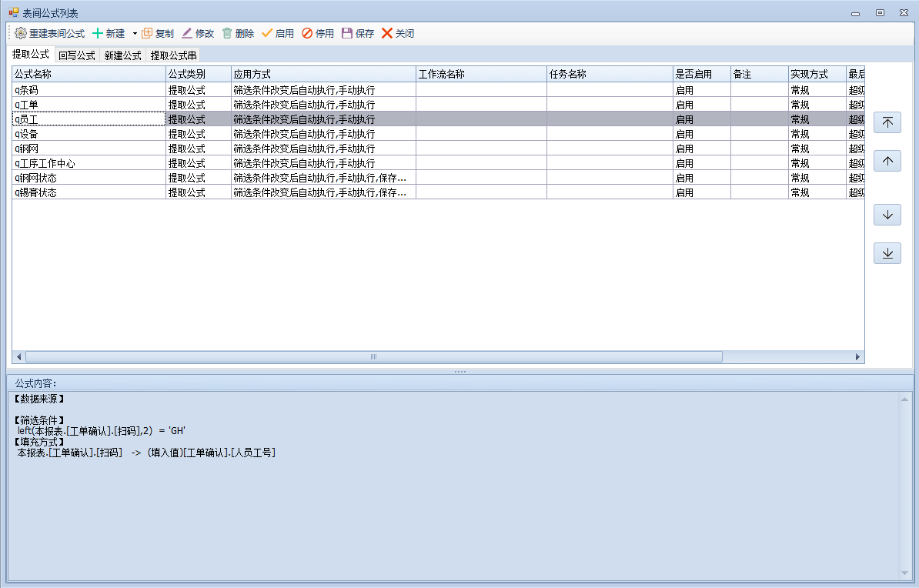Screen dimensions: 919x588
Task: Switch to the 回写公式 tab
Action: coord(76,55)
